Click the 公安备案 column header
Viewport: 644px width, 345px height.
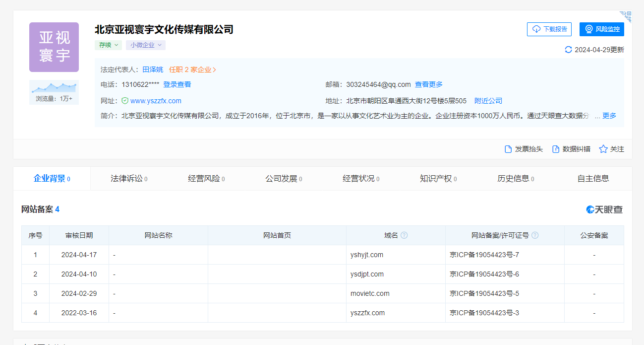coord(594,235)
